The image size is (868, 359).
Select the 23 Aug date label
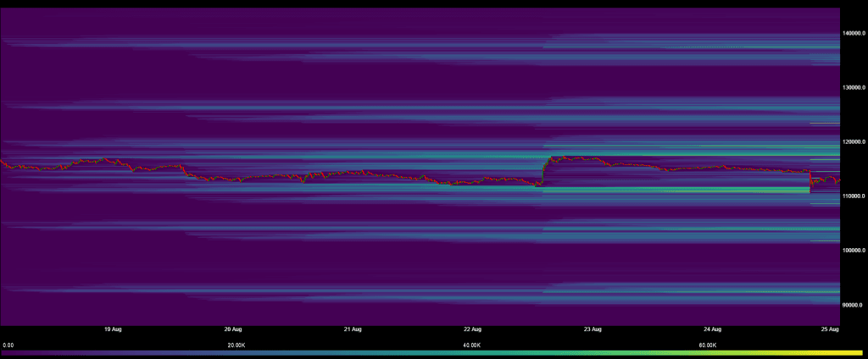(593, 329)
